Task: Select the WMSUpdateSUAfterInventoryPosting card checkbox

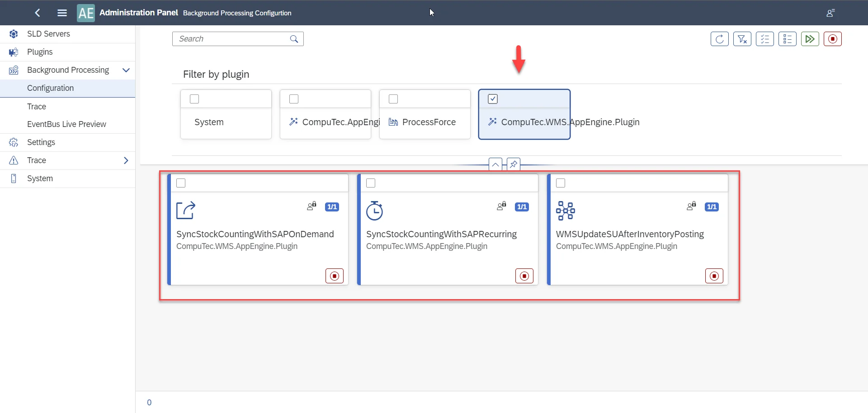Action: click(561, 183)
